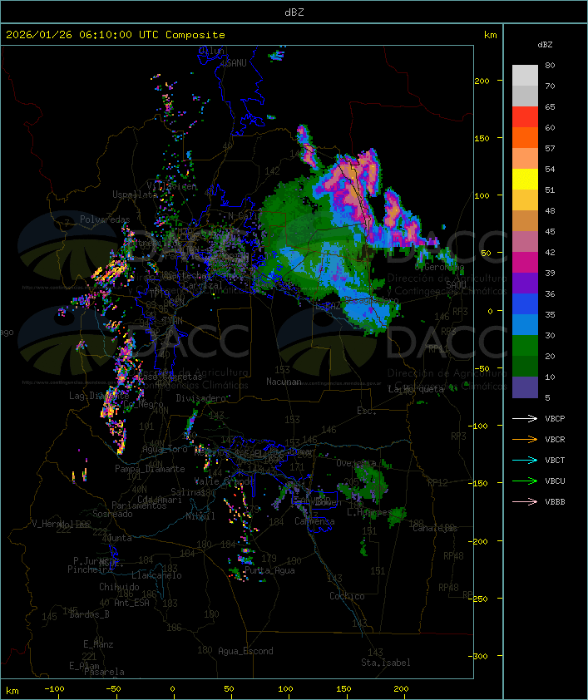Viewport: 588px width, 700px height.
Task: Click the 80 dBZ light gray swatch
Action: [x=525, y=75]
